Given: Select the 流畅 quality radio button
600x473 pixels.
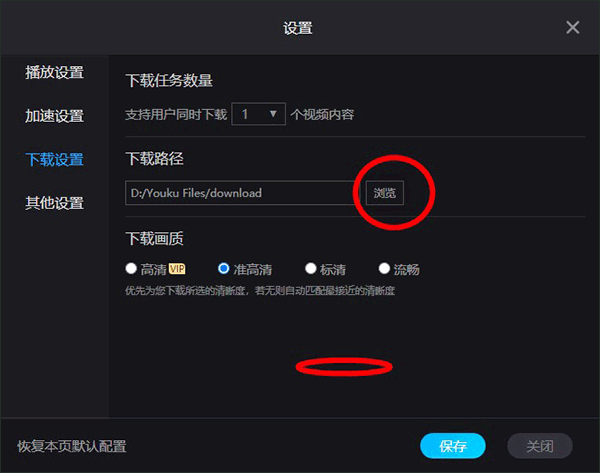Looking at the screenshot, I should tap(384, 268).
